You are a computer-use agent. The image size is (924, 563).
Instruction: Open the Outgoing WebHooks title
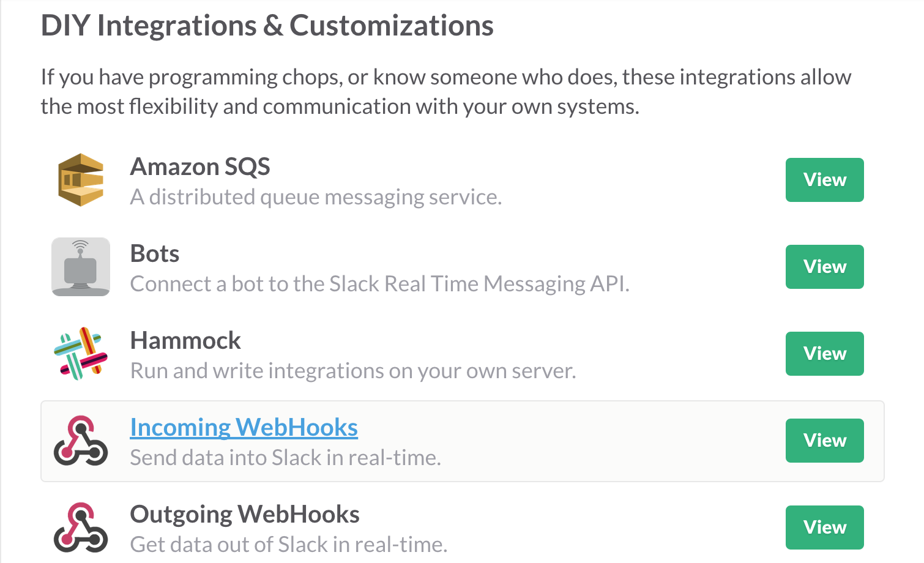coord(245,515)
